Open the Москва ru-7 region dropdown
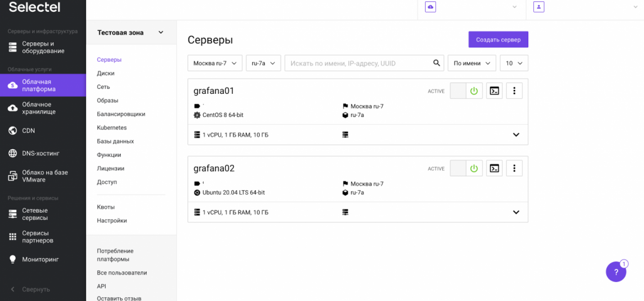The width and height of the screenshot is (644, 301). tap(214, 63)
